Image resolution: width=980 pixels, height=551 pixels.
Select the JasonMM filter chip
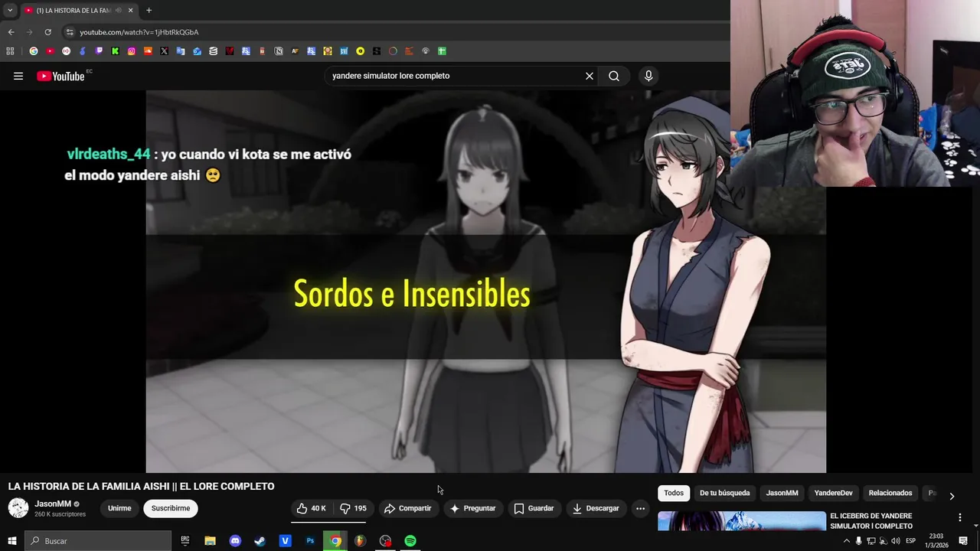tap(782, 493)
